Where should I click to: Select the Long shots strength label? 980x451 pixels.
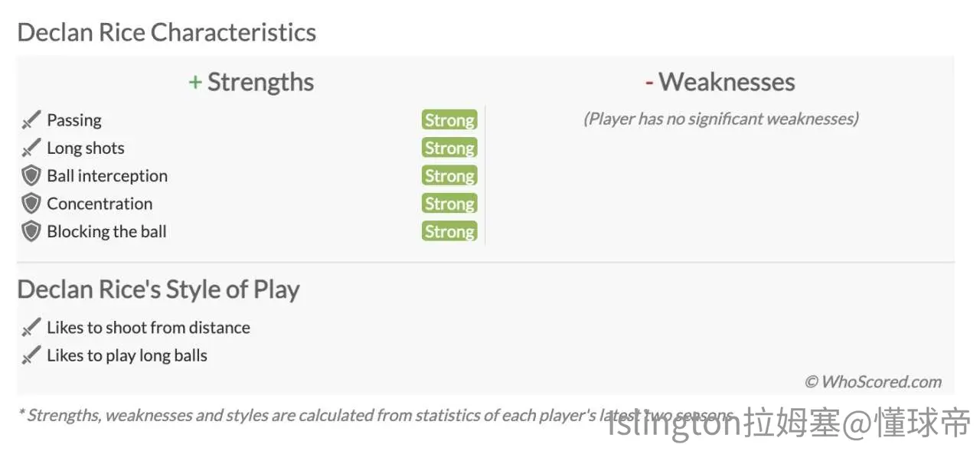pyautogui.click(x=86, y=148)
